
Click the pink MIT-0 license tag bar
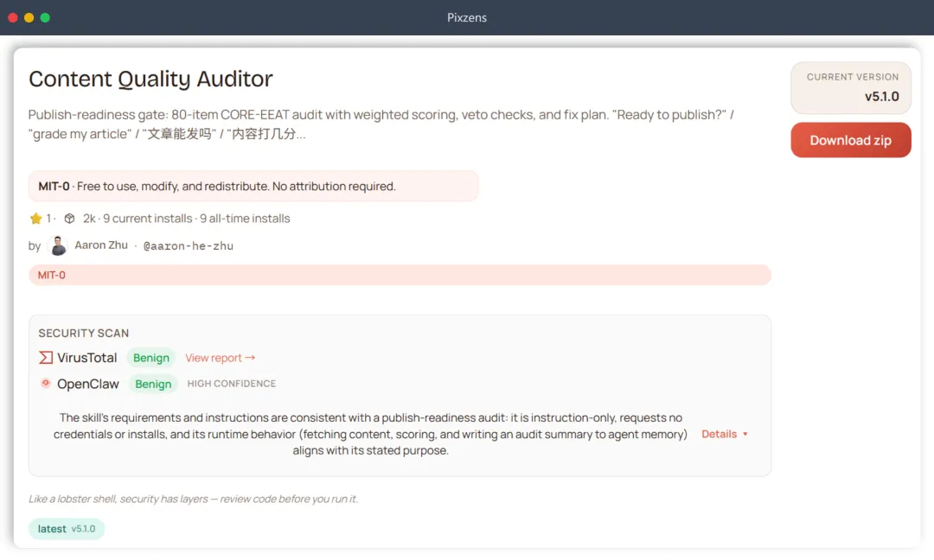tap(400, 275)
